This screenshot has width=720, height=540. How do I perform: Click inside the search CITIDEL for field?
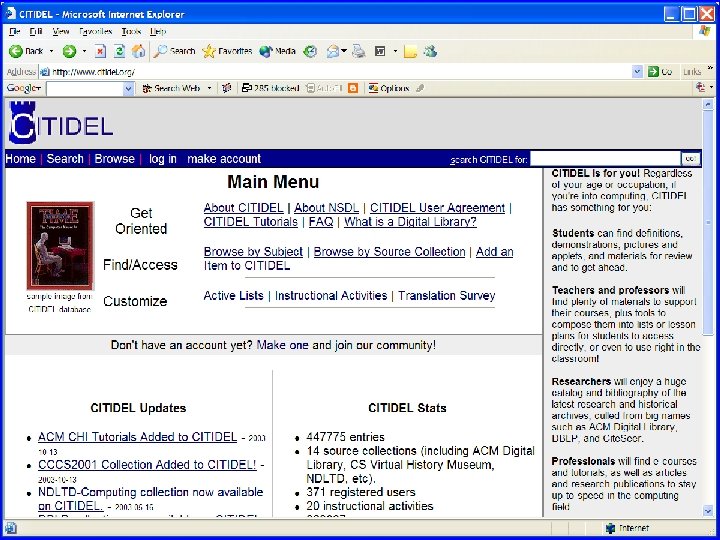coord(605,159)
